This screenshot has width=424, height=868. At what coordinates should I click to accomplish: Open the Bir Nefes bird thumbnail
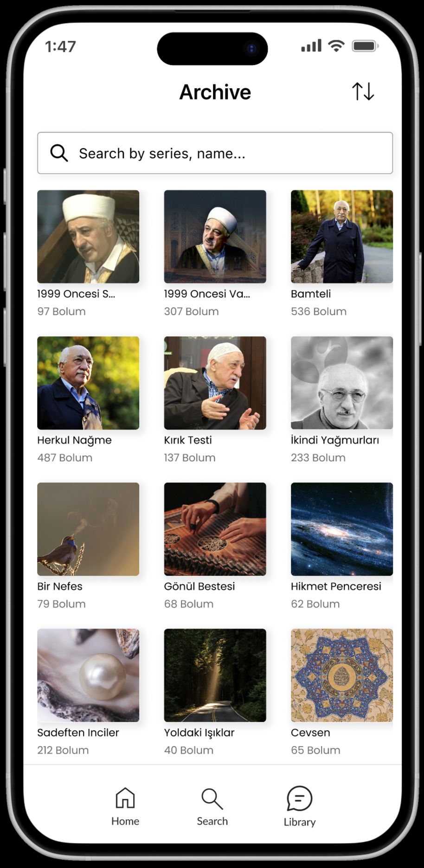(88, 529)
